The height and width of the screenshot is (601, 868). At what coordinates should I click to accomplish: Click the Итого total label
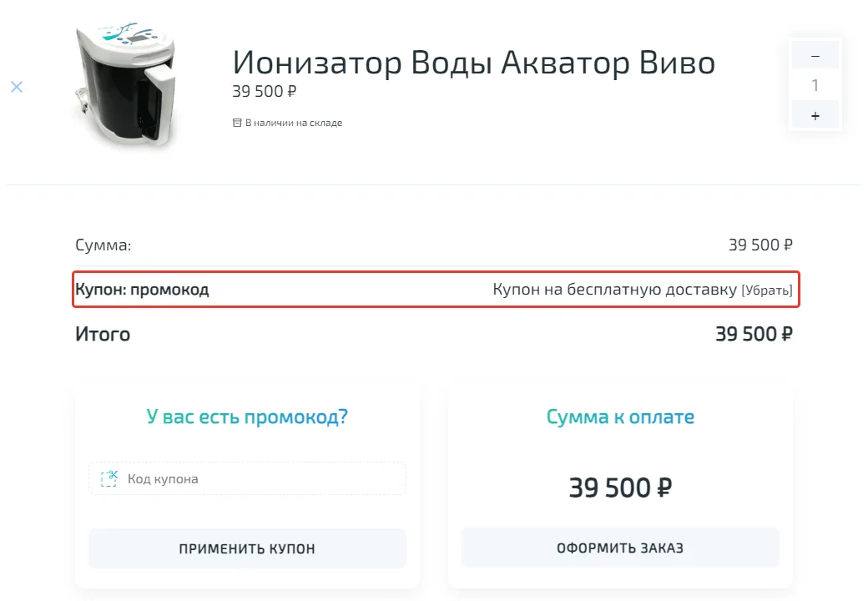point(102,334)
